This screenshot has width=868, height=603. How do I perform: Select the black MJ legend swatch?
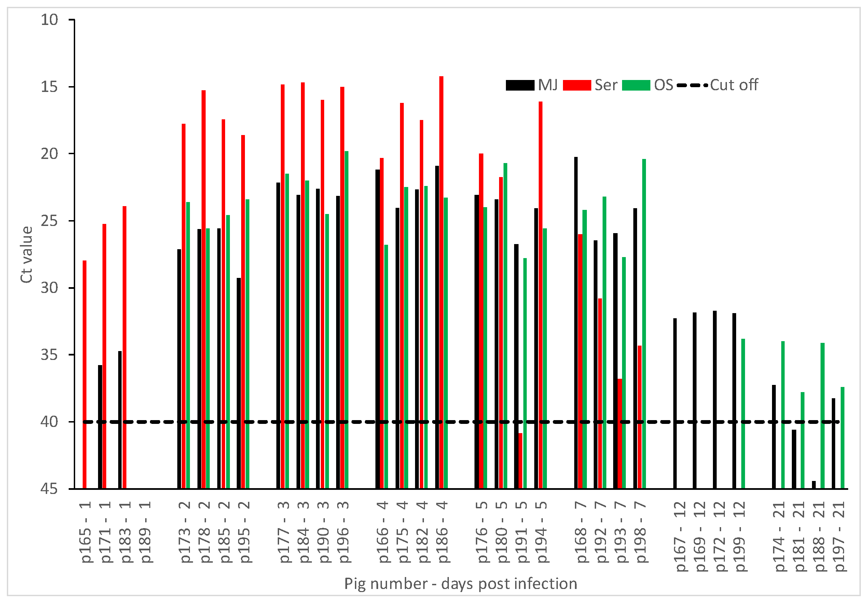click(x=520, y=85)
